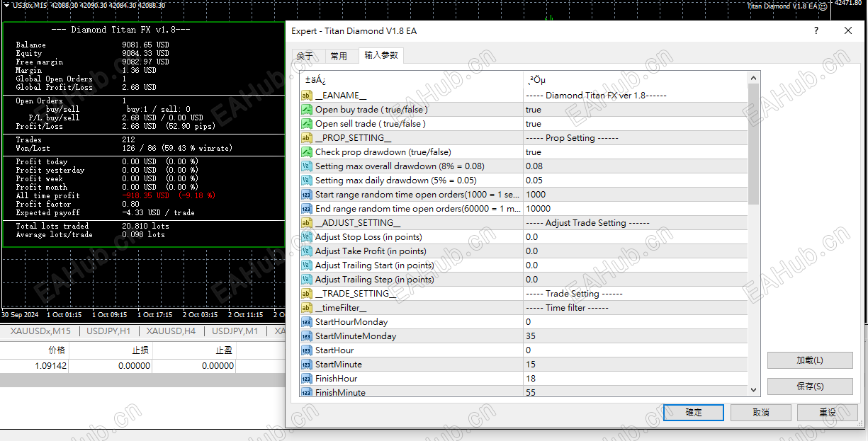Click the 0.08 max overall drawdown value
This screenshot has height=441, width=868.
pyautogui.click(x=534, y=166)
